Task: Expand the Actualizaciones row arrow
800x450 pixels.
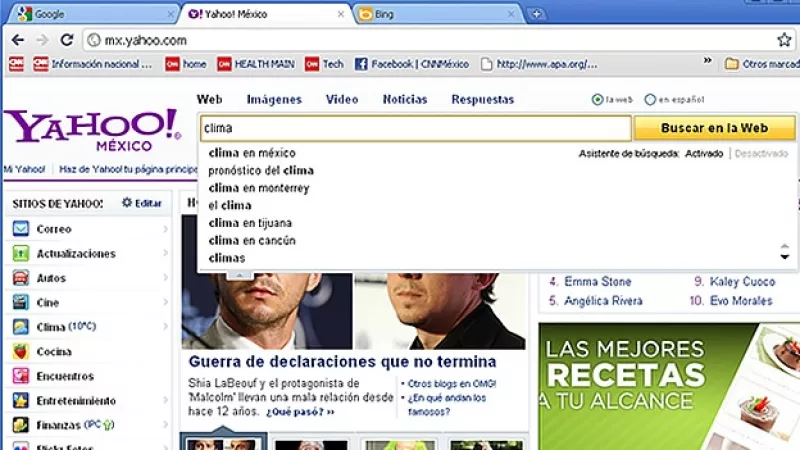Action: point(166,253)
